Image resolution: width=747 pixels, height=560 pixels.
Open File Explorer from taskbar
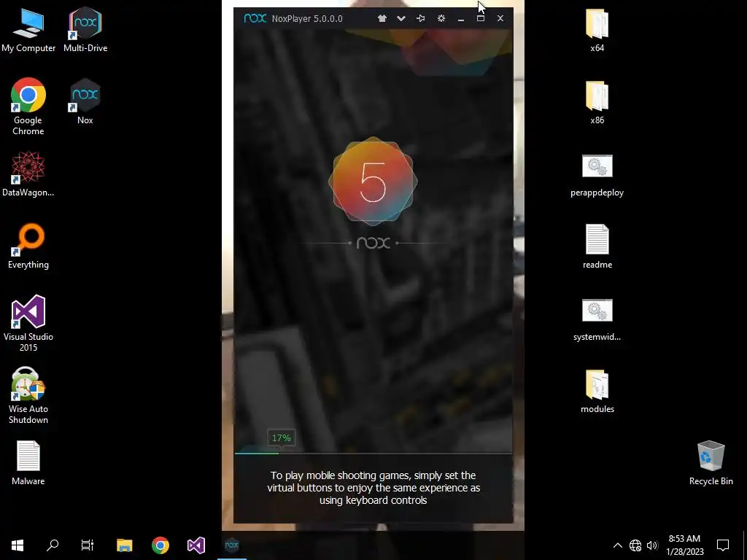124,545
